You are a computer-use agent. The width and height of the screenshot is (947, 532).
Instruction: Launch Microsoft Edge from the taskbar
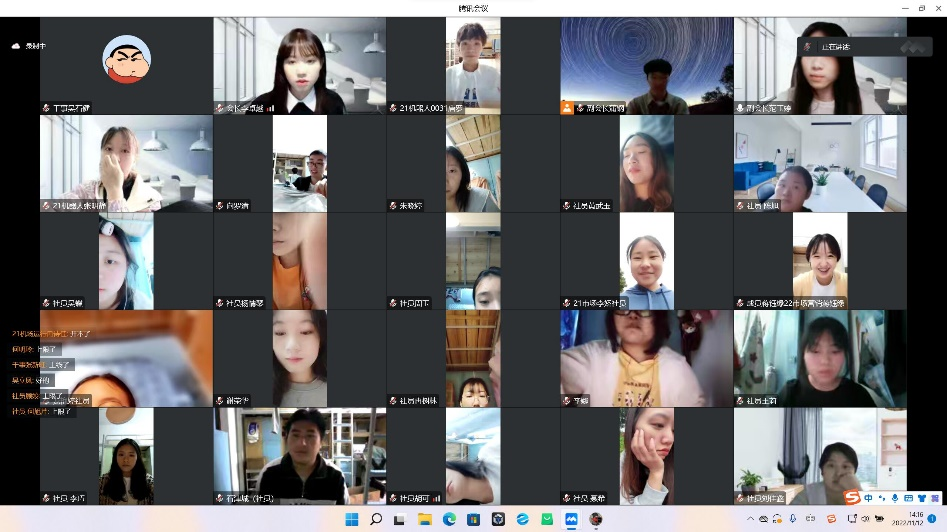click(x=449, y=519)
